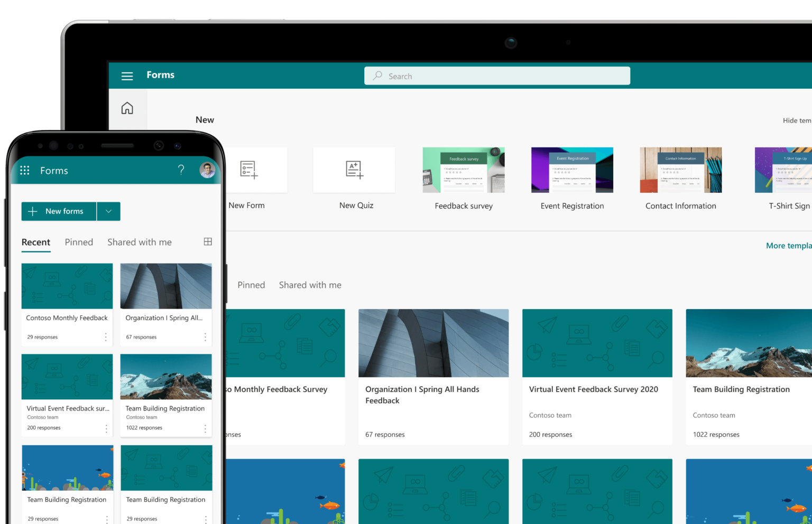
Task: Open help using the question mark icon
Action: click(181, 170)
